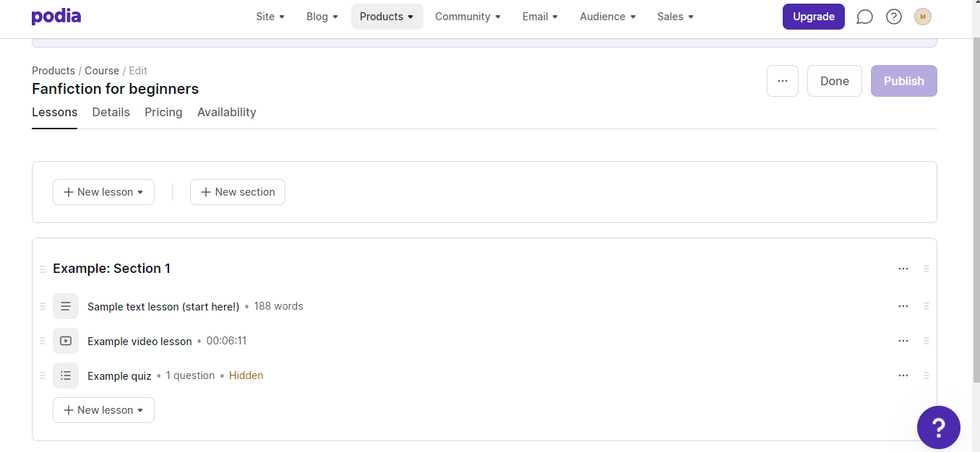This screenshot has height=452, width=980.
Task: Switch to the Pricing tab
Action: [163, 112]
